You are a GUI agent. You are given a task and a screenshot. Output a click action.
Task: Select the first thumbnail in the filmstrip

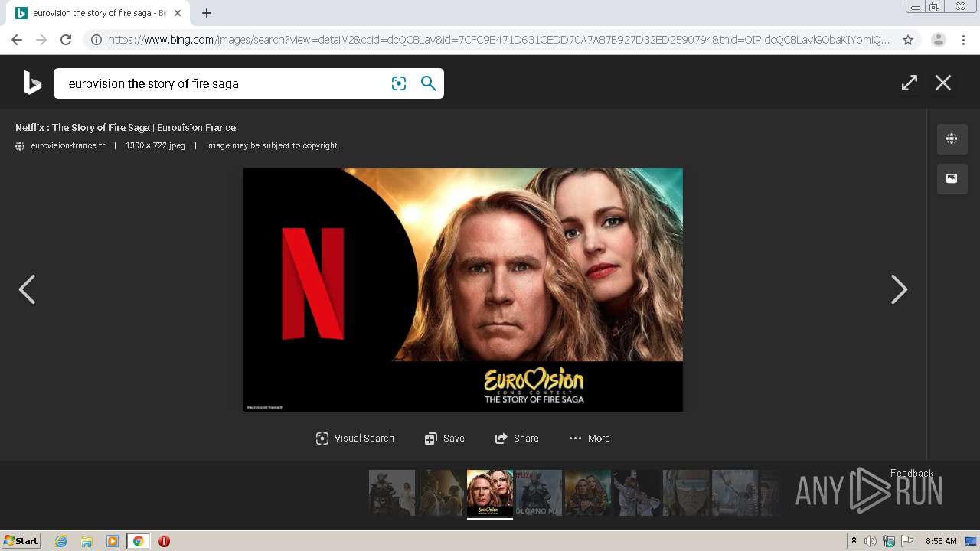[x=392, y=493]
